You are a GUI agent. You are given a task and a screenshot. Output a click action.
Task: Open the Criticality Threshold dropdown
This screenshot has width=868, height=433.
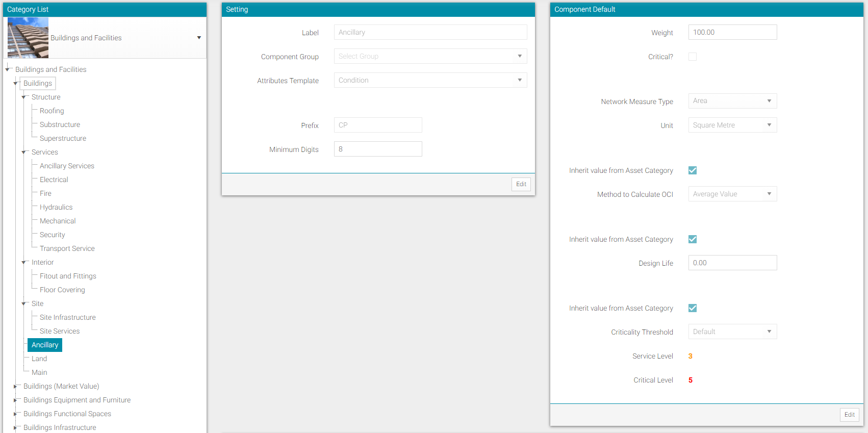pyautogui.click(x=733, y=332)
